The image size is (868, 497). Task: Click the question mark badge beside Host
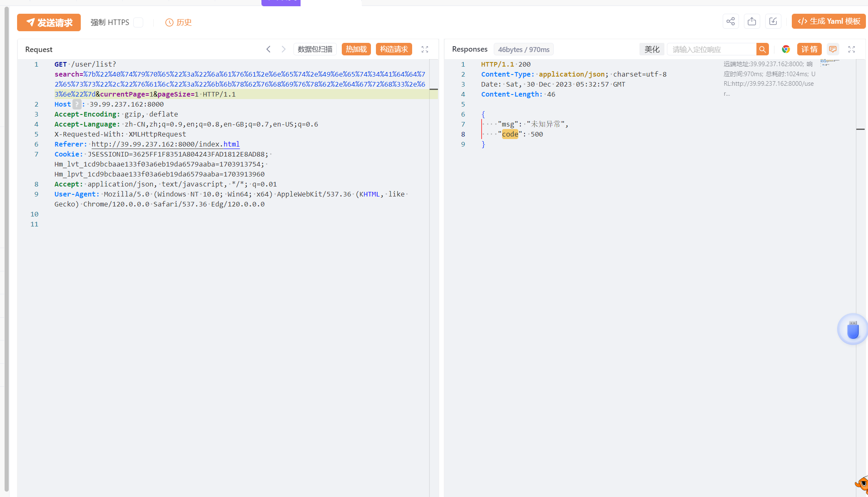point(77,104)
